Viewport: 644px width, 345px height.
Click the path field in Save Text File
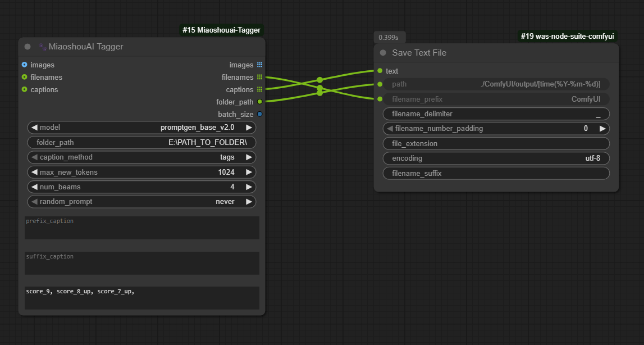coord(496,84)
